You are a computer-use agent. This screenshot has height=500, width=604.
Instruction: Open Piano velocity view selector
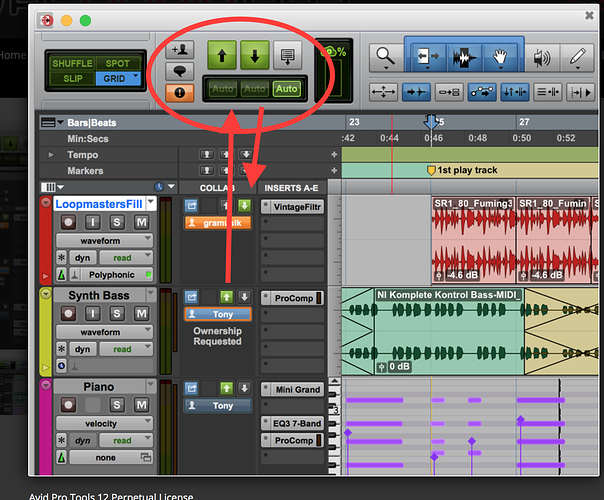tap(104, 423)
